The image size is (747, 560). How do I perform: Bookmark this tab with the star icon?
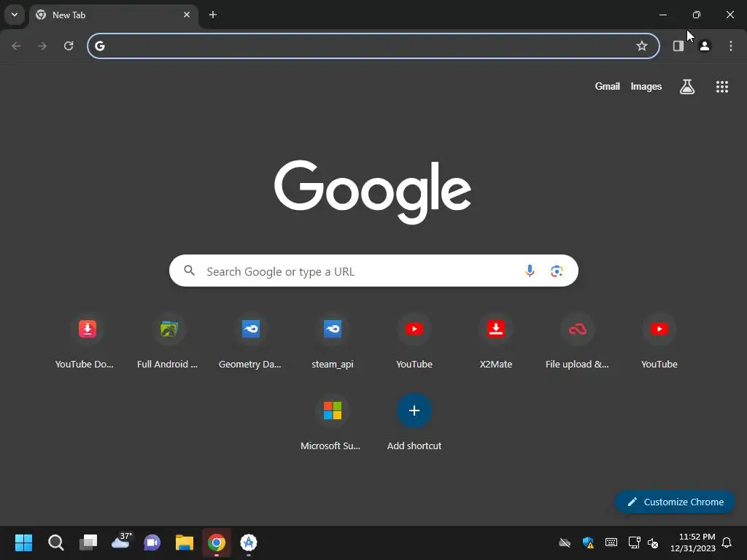point(642,46)
